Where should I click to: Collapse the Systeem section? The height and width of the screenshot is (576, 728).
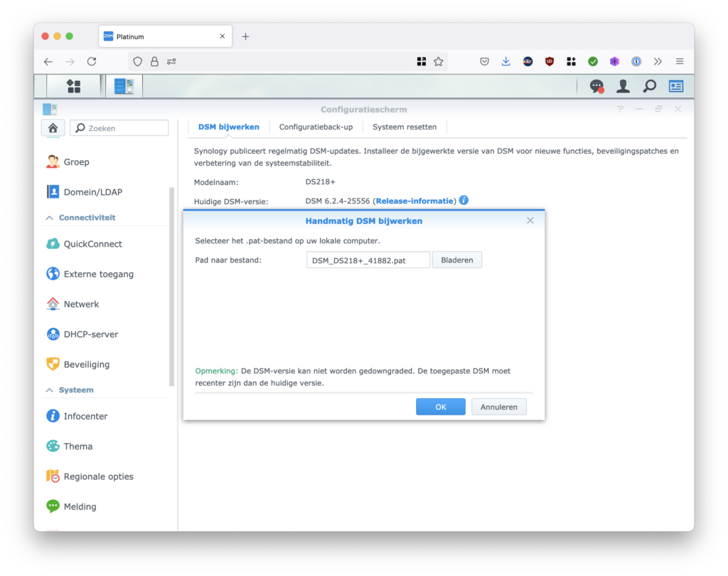click(x=50, y=390)
